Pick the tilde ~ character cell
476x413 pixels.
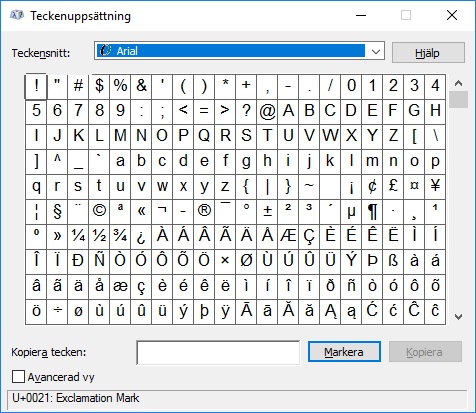[x=309, y=187]
